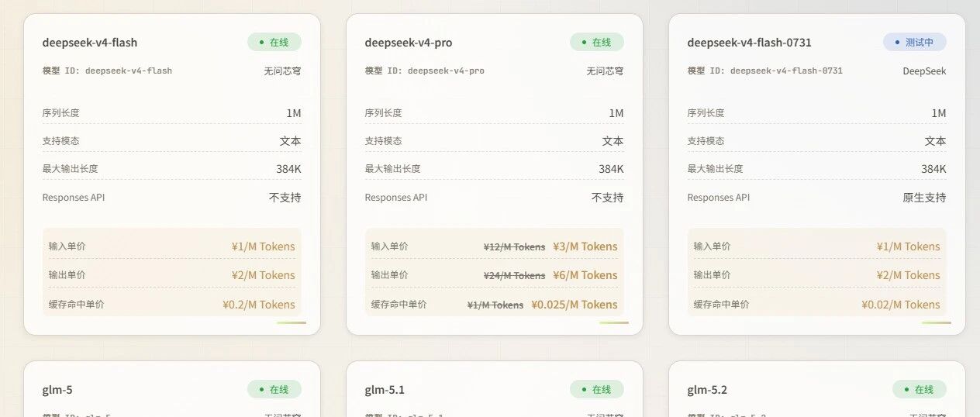Click 文本 modality on deepseek-v4-pro card
980x417 pixels.
(x=613, y=141)
